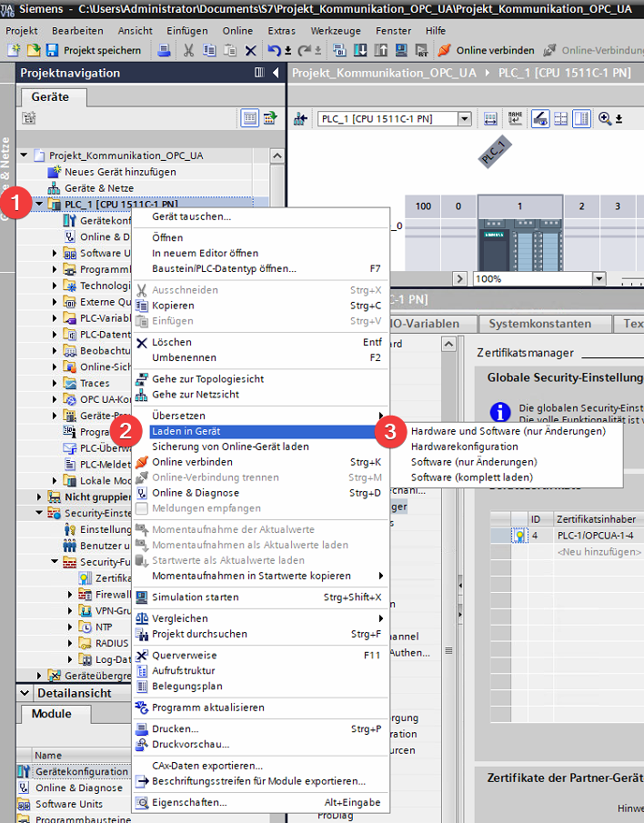Viewport: 644px width, 823px height.
Task: Open Vergleichen submenu in the context menu
Action: [x=260, y=618]
